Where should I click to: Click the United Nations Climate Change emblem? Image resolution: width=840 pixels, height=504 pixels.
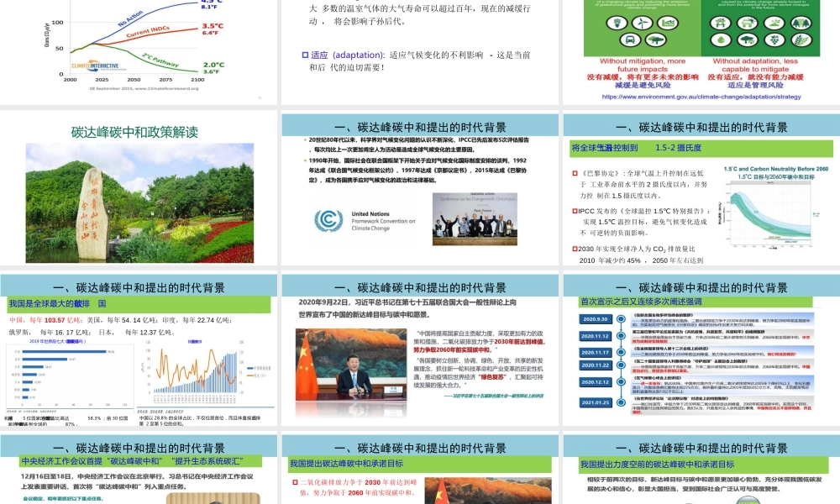pyautogui.click(x=328, y=219)
